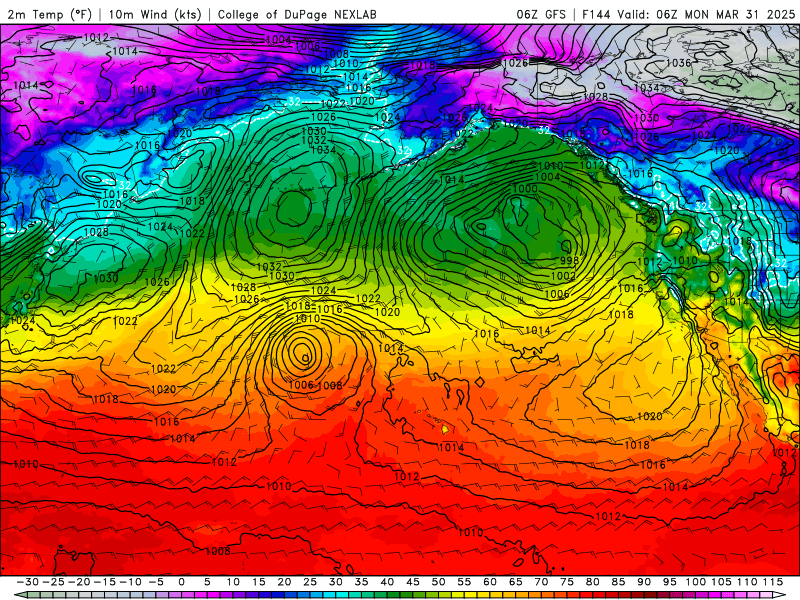Click the 115 degree legend label

click(x=772, y=582)
